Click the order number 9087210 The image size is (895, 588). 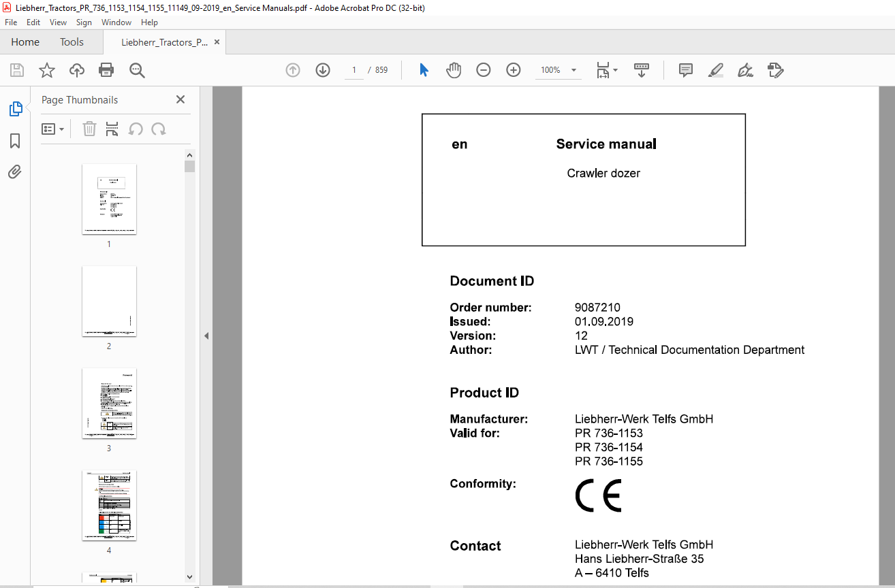point(597,308)
